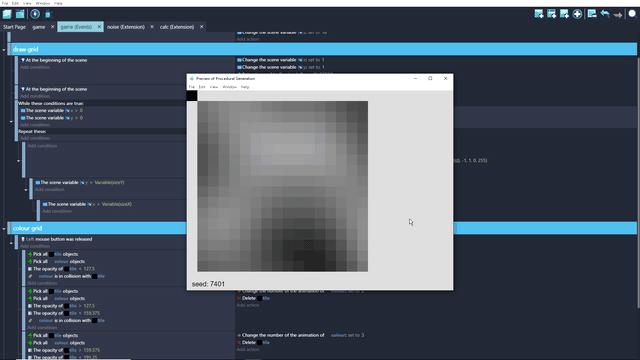Open the project manager icon
Screen dimensions: 640x360
click(x=7, y=14)
